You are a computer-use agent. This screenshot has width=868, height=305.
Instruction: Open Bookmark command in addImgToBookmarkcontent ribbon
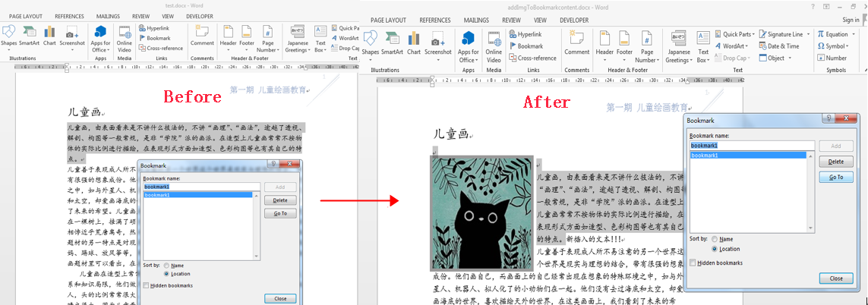(x=526, y=46)
